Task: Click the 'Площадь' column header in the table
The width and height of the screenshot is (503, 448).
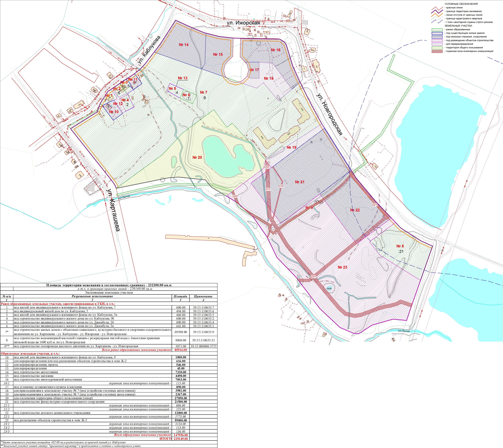Action: pos(180,297)
